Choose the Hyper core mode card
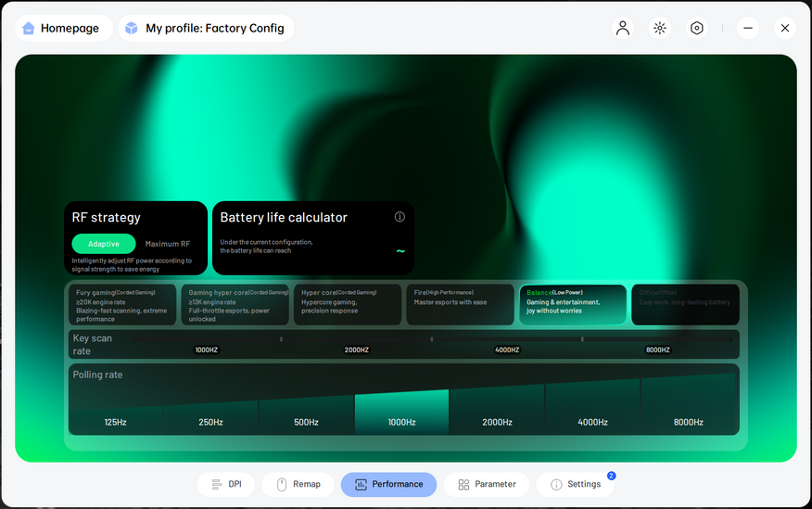Image resolution: width=812 pixels, height=509 pixels. point(348,305)
